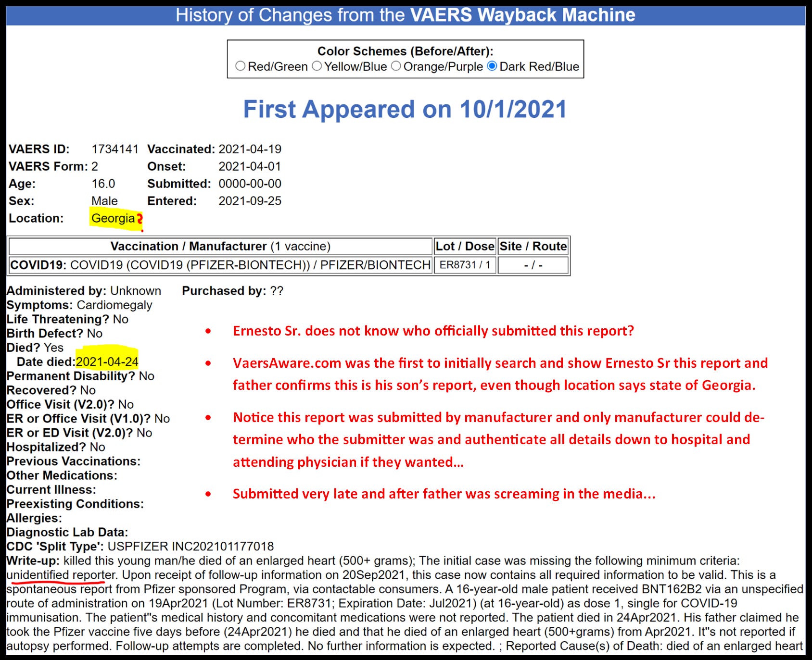Click the red 'Ernesto Sr. does not know' note
Viewport: 812px width, 660px height.
tap(433, 331)
